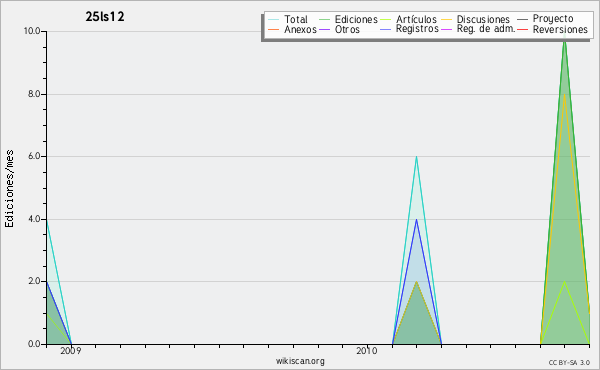Screen dimensions: 600x370
Task: Click the y-axis label 0.0
Action: (x=34, y=344)
